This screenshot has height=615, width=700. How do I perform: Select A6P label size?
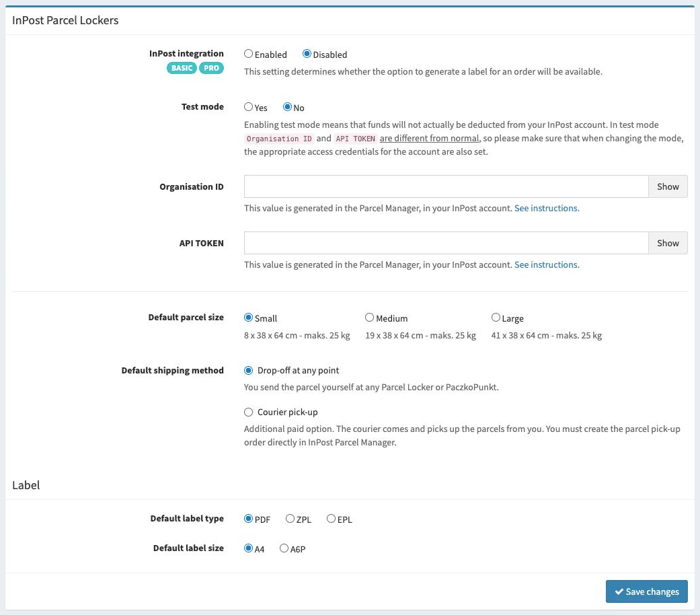284,548
